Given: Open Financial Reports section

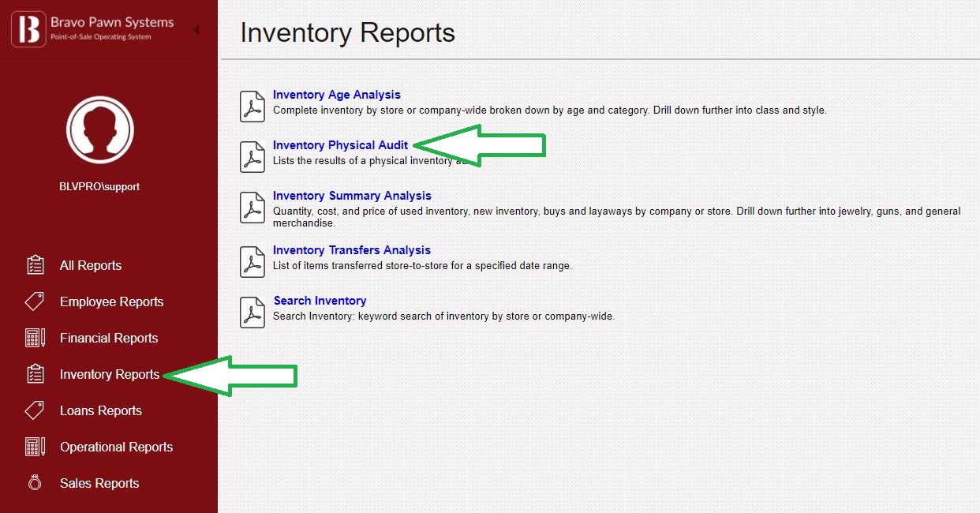Looking at the screenshot, I should click(x=109, y=338).
